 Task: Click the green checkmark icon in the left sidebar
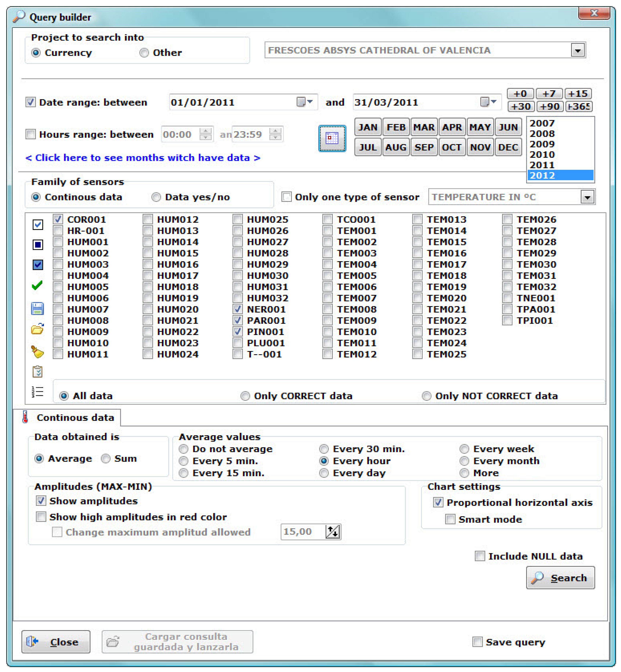(x=37, y=286)
